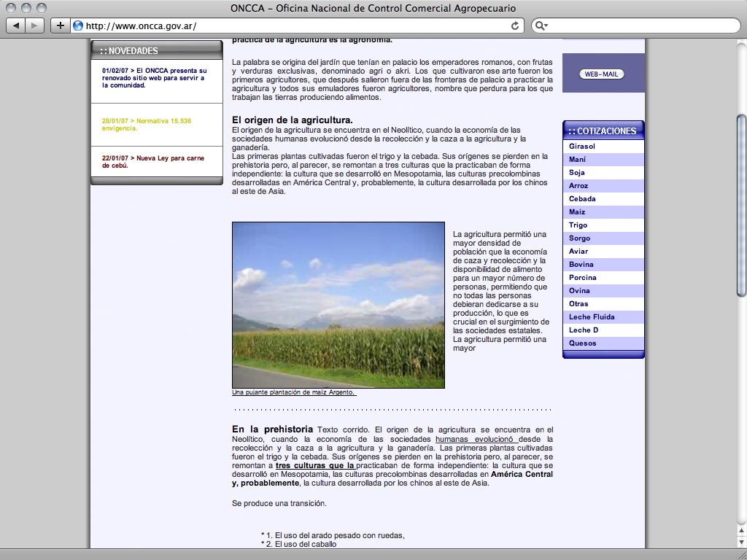Open the Maní quotation
Screen dimensions: 747x560
[603, 160]
